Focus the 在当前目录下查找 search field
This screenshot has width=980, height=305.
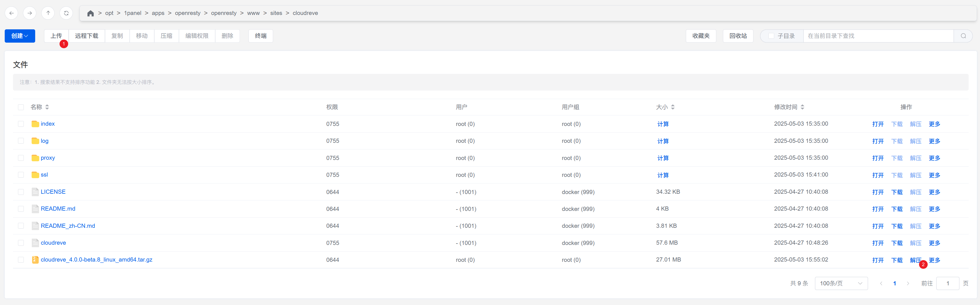[x=878, y=36]
